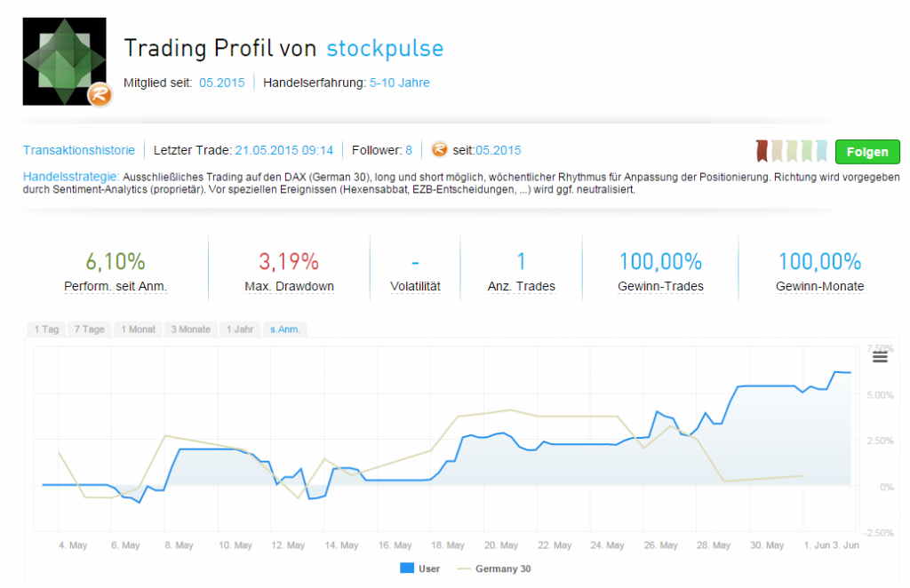Viewport: 910px width, 588px height.
Task: Select the 1 Tag time range tab
Action: [x=46, y=330]
